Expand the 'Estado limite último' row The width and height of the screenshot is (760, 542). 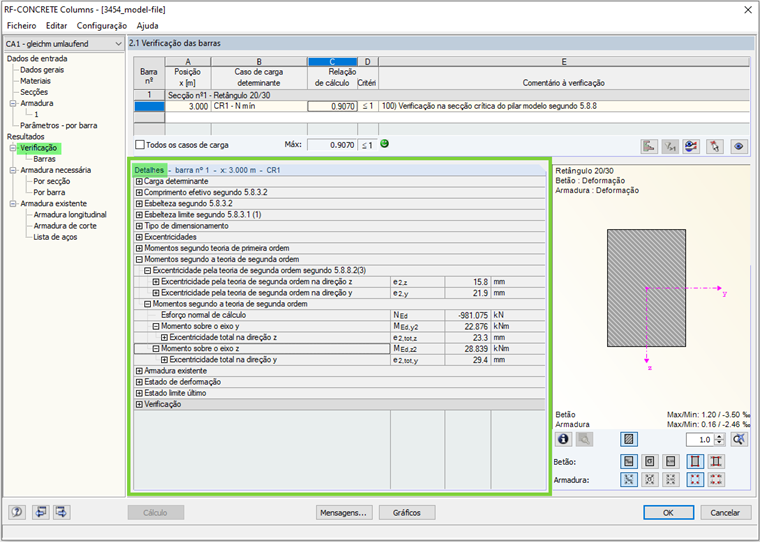pyautogui.click(x=139, y=393)
